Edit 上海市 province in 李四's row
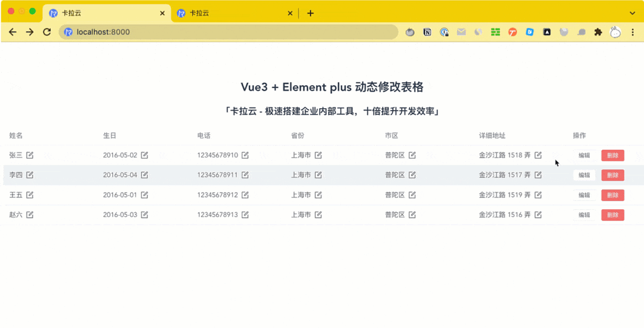 (x=318, y=175)
